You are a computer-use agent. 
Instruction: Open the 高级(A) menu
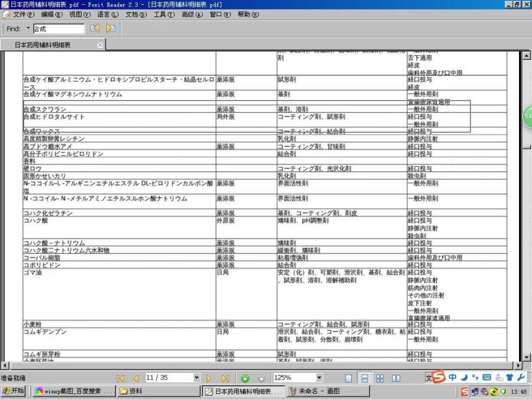pos(192,14)
